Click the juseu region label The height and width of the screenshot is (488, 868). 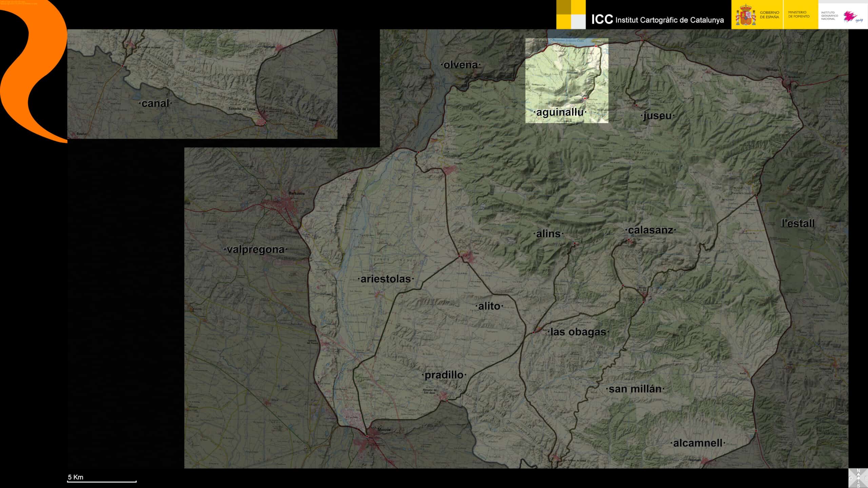[657, 116]
